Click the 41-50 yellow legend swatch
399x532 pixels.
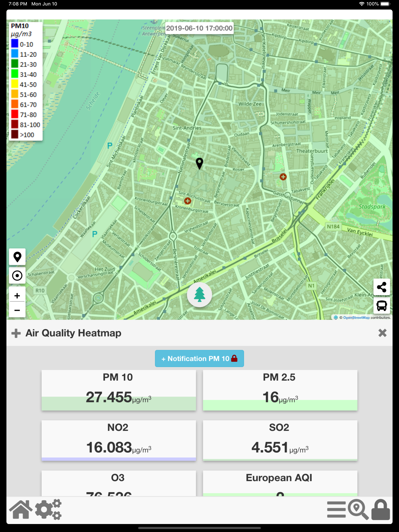click(15, 84)
